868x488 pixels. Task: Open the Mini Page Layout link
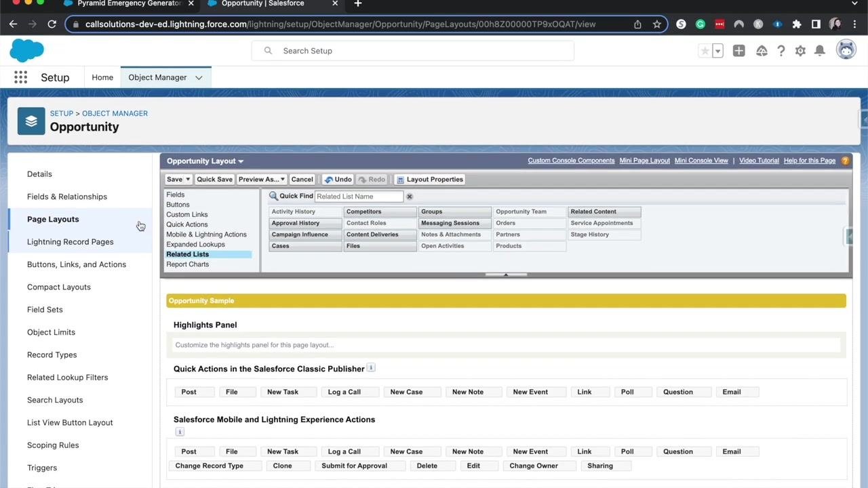644,161
